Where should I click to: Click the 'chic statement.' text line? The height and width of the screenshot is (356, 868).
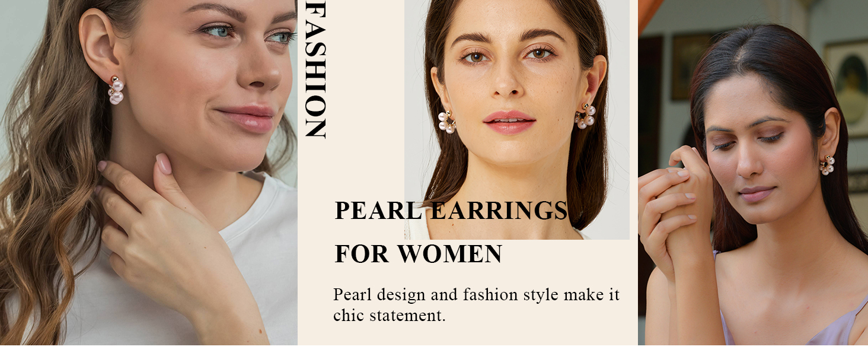[389, 316]
